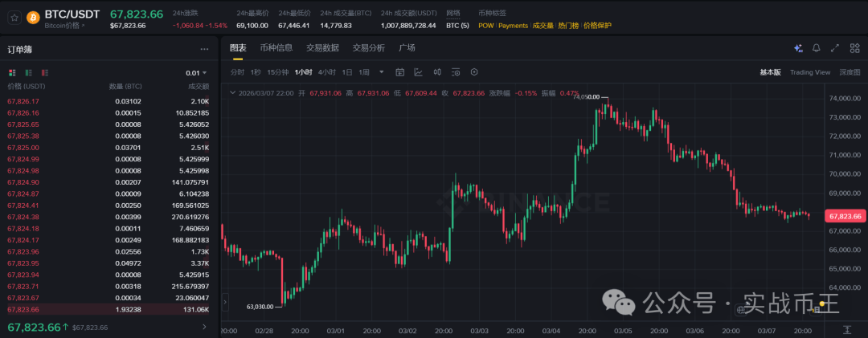
Task: Open the 0.01 price precision dropdown
Action: coord(196,73)
